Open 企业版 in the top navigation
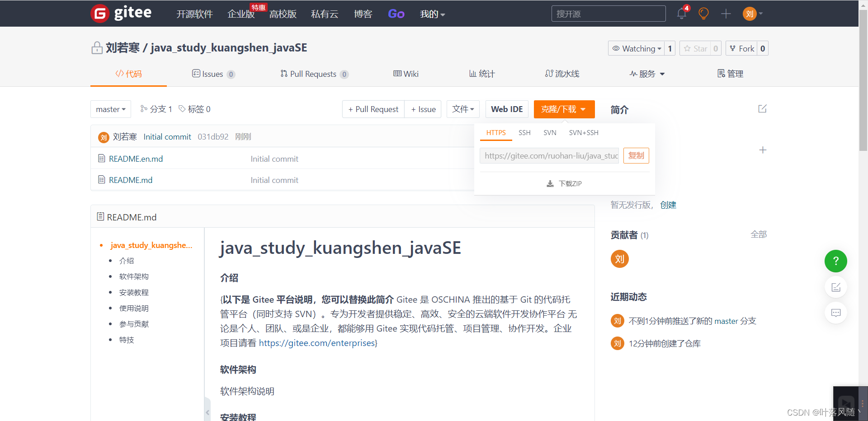868x421 pixels. (x=241, y=14)
